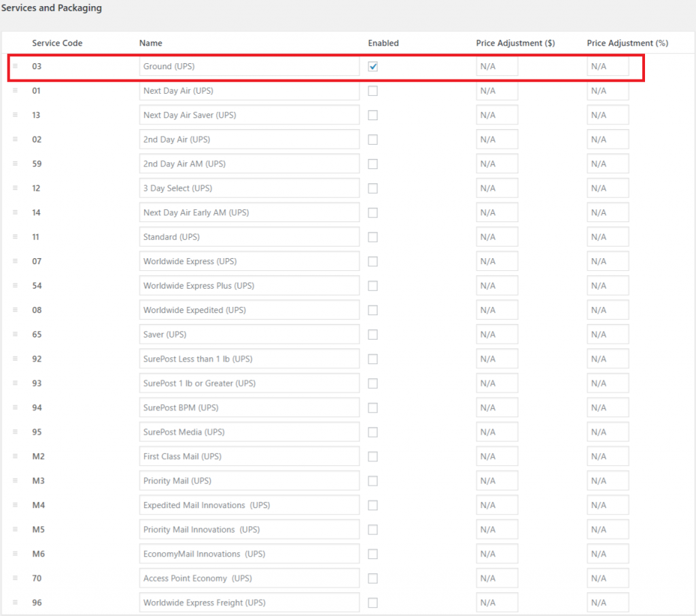Click percent adjustment field for Saver (UPS)
Viewport: 696px width, 616px height.
click(608, 334)
